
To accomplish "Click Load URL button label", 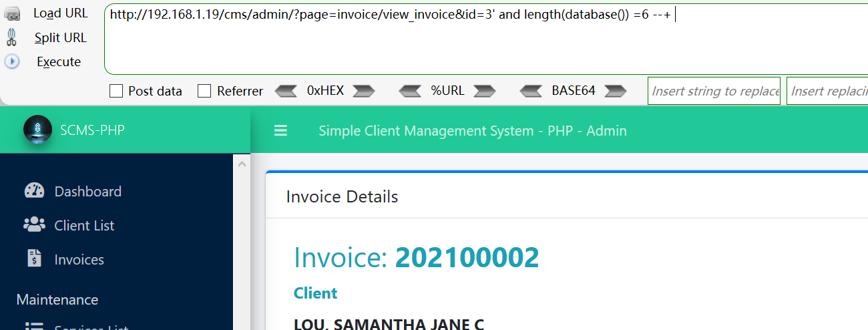I will pos(60,13).
